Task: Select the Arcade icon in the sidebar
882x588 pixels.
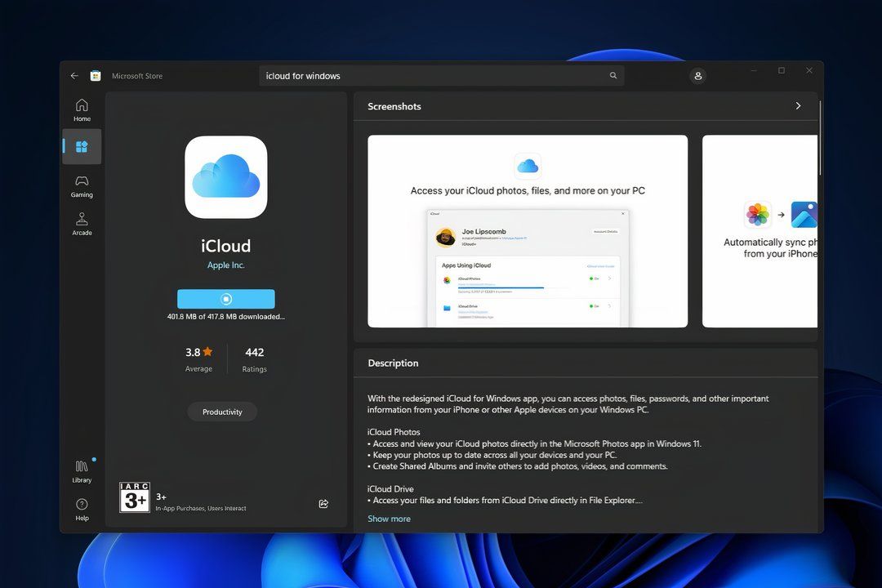Action: tap(82, 222)
